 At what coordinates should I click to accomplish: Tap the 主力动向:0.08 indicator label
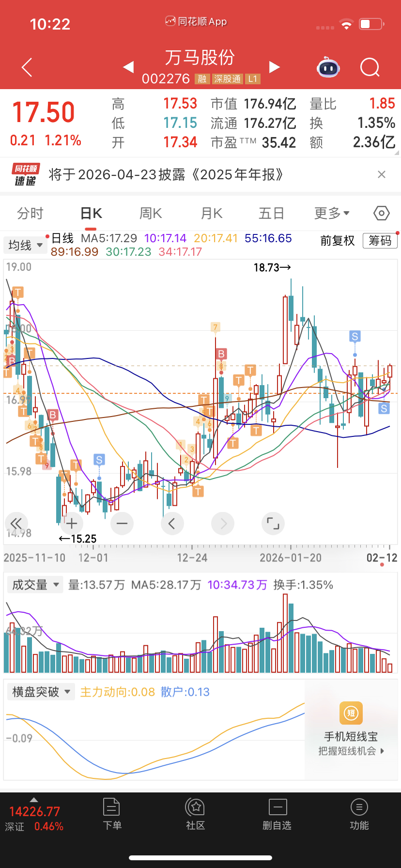tap(118, 692)
